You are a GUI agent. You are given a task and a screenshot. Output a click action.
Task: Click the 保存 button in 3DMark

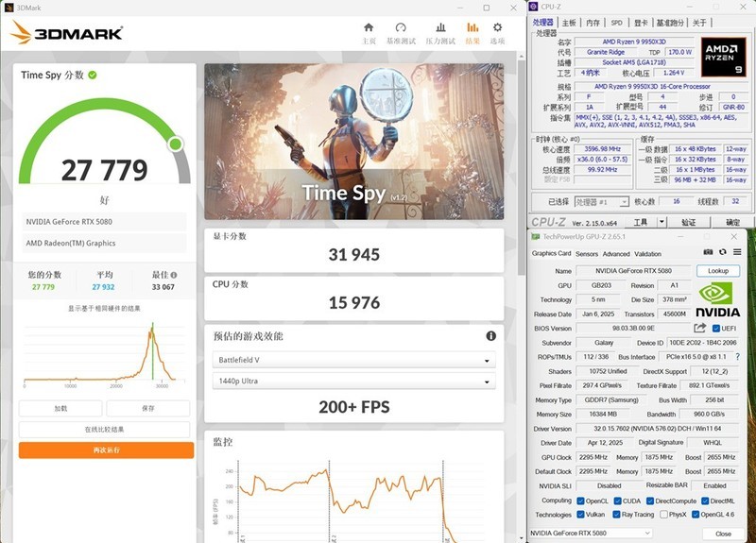pos(148,409)
